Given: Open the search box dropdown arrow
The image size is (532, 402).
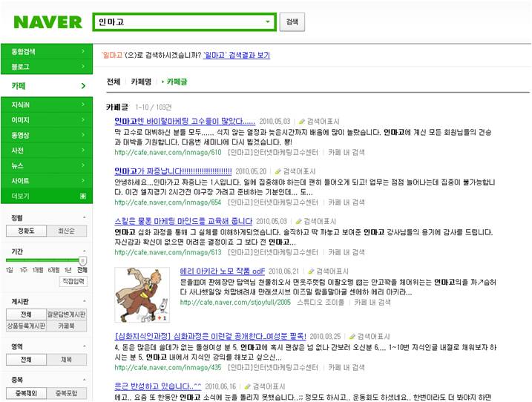Looking at the screenshot, I should 268,22.
